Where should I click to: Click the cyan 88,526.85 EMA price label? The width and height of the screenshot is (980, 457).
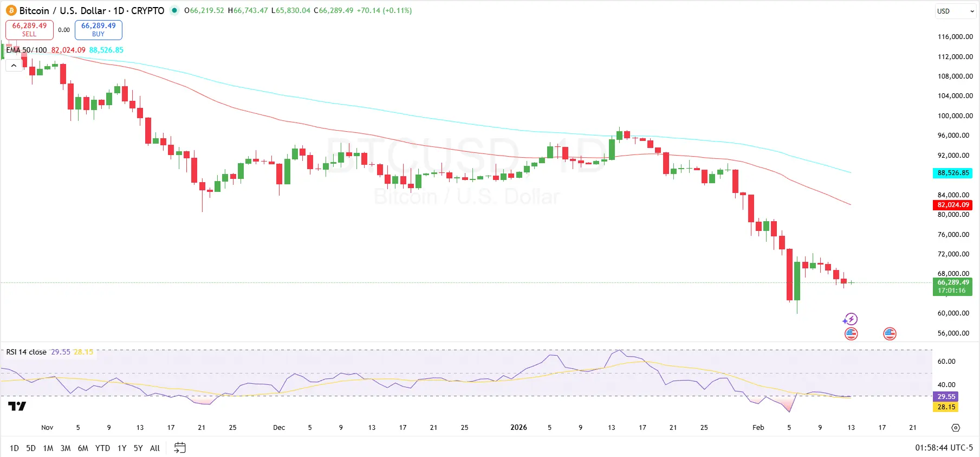(952, 173)
